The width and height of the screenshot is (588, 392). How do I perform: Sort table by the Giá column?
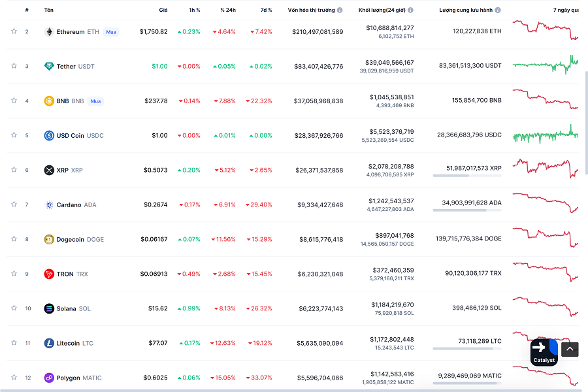tap(163, 10)
